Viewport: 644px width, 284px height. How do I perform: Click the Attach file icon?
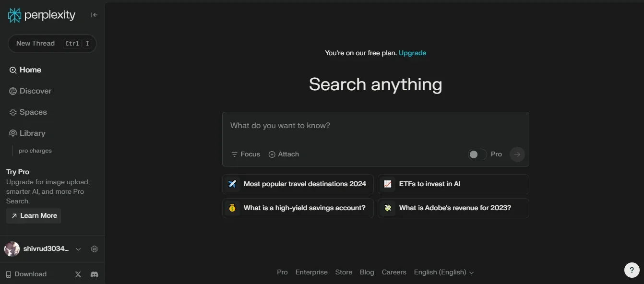tap(271, 154)
